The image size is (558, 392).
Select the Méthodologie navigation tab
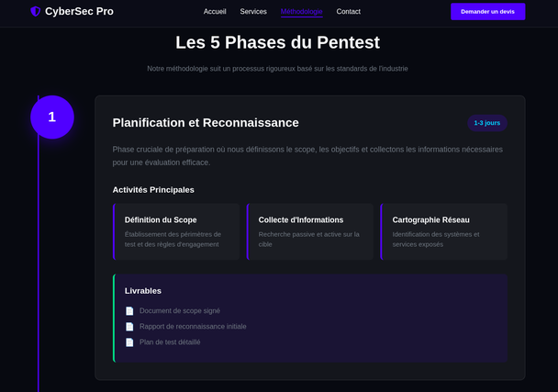pyautogui.click(x=302, y=12)
